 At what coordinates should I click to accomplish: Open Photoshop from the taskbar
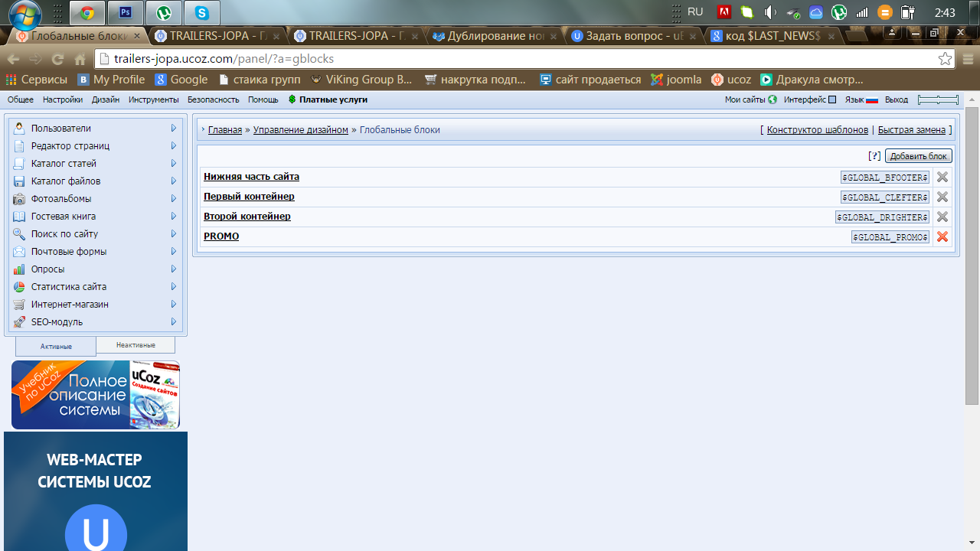(126, 12)
